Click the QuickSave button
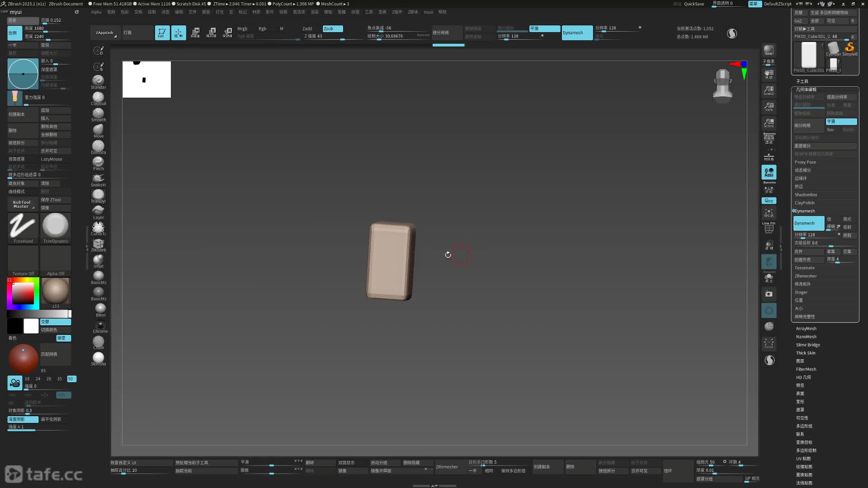This screenshot has height=488, width=868. (693, 4)
